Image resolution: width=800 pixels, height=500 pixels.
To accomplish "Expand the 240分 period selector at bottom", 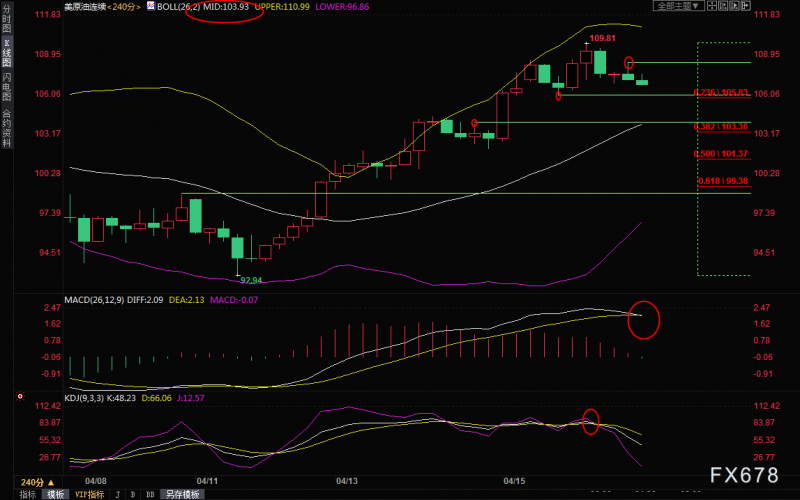I will 37,482.
